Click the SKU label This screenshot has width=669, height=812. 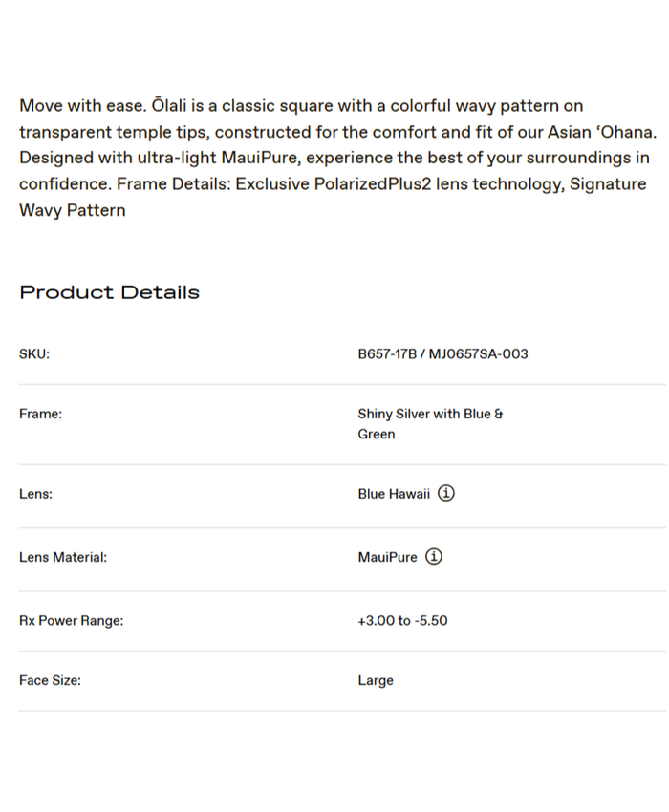34,353
